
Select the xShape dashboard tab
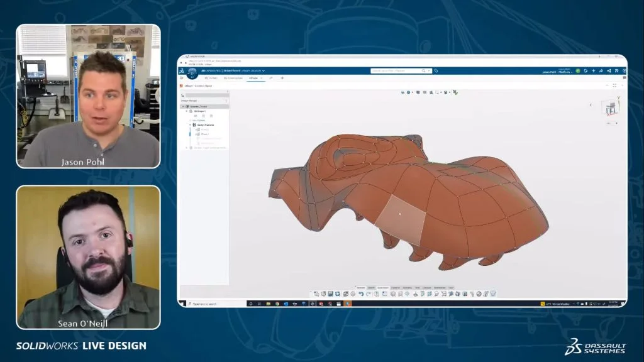pos(253,78)
